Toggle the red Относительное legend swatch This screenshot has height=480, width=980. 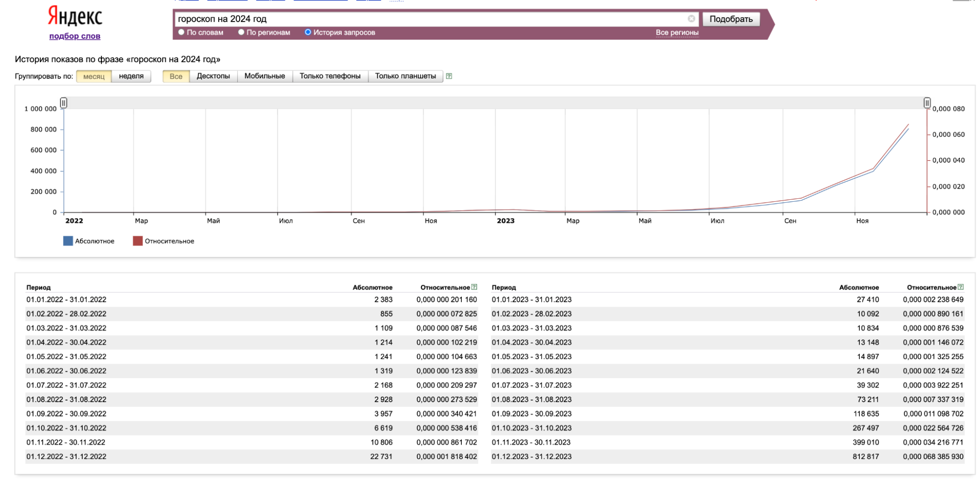point(138,241)
